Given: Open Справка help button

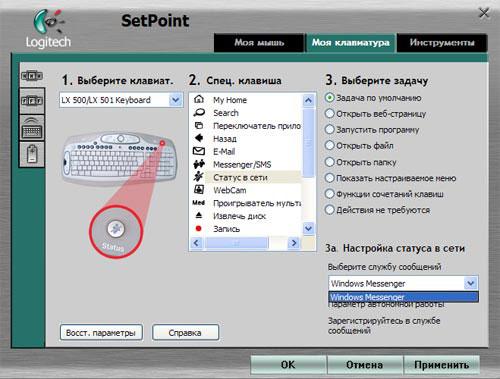Looking at the screenshot, I should [185, 333].
